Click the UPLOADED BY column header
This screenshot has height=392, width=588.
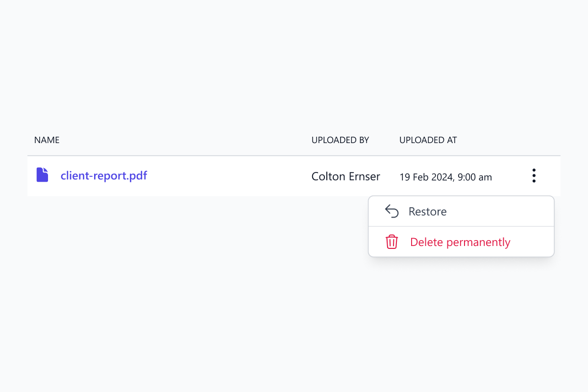coord(340,140)
